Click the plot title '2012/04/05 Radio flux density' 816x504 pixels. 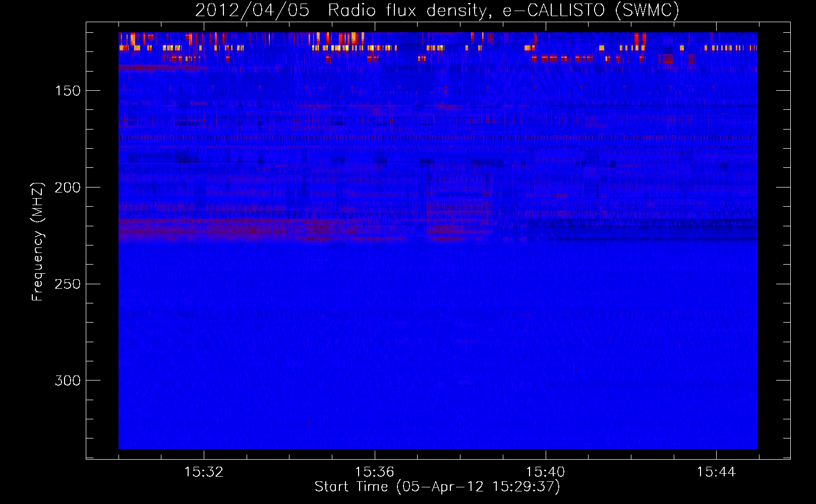[x=437, y=11]
